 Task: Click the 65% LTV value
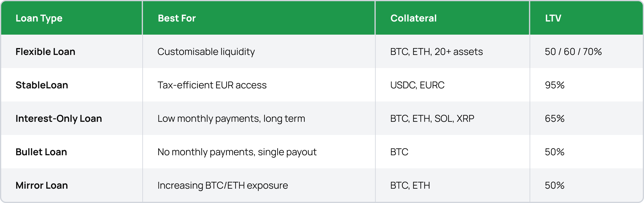click(x=554, y=119)
